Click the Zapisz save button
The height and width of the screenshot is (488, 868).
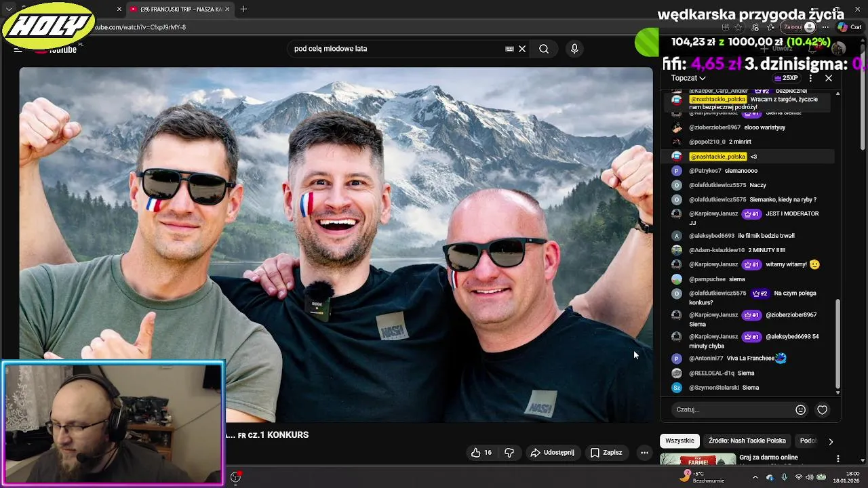[x=606, y=453]
